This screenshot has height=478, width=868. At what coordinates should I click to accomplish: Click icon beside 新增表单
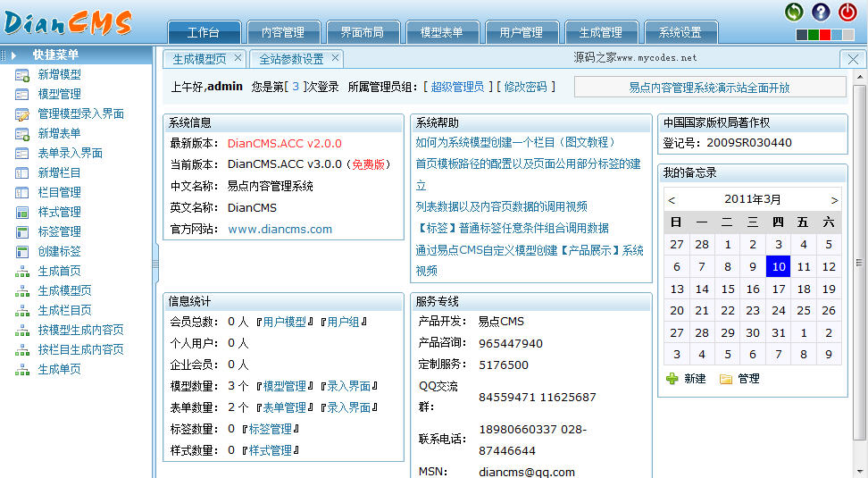[22, 133]
